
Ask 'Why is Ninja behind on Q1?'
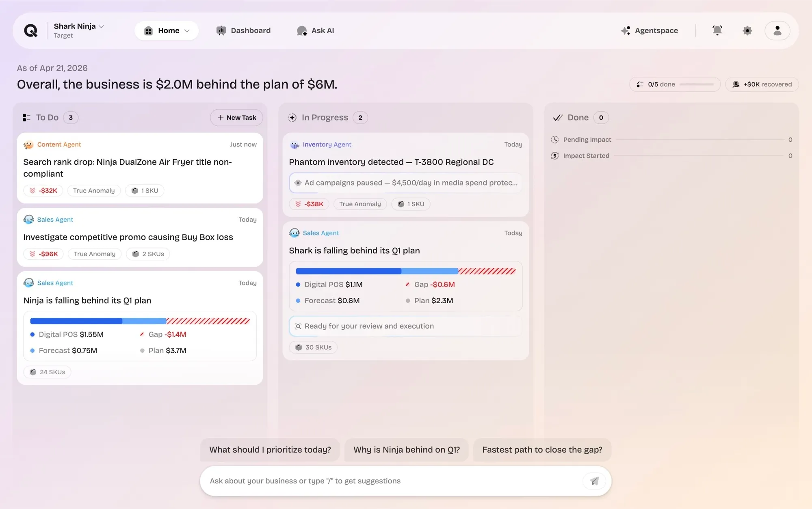pos(407,450)
